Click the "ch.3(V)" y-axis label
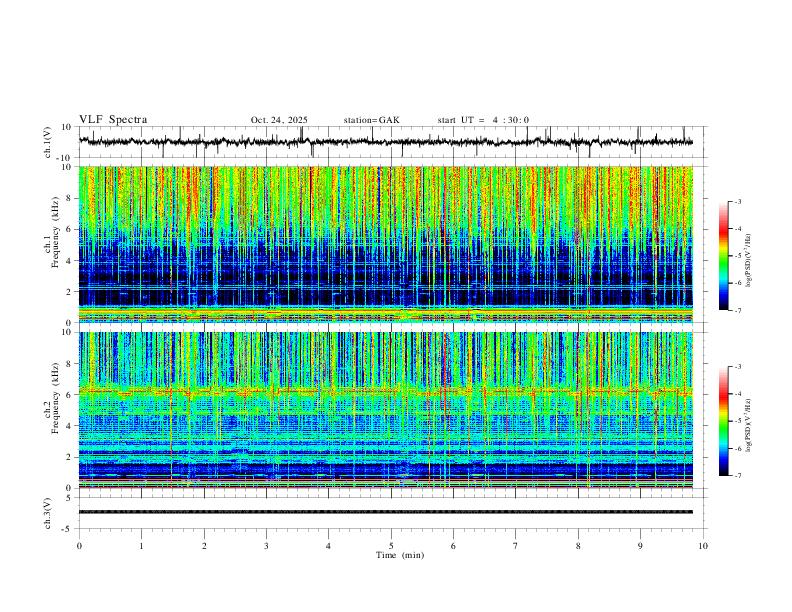 point(47,513)
